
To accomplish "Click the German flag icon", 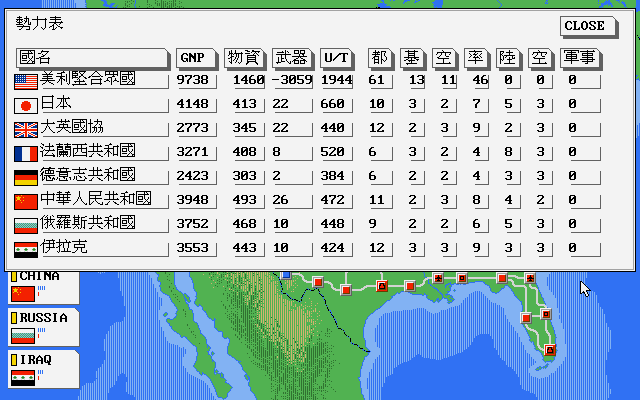I will [26, 178].
